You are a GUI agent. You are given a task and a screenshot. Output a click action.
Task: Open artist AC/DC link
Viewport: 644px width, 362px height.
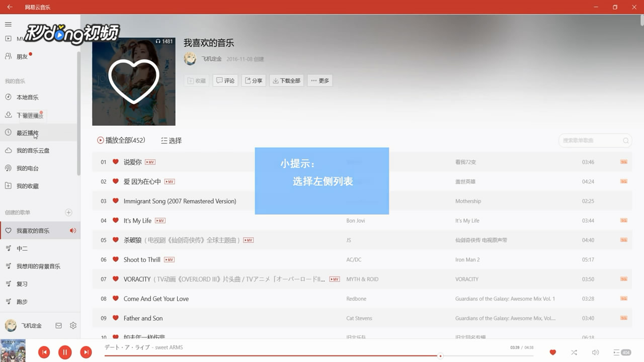pos(354,260)
